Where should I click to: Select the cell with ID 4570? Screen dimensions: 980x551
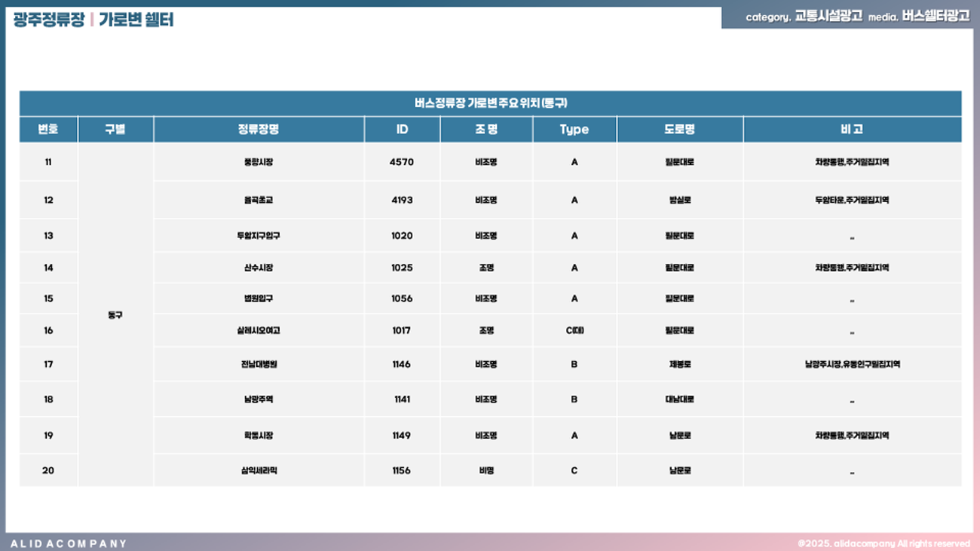tap(402, 162)
